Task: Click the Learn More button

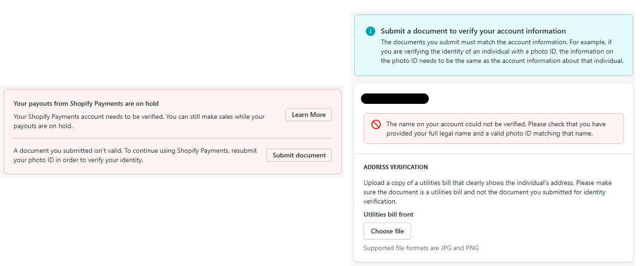Action: point(308,115)
